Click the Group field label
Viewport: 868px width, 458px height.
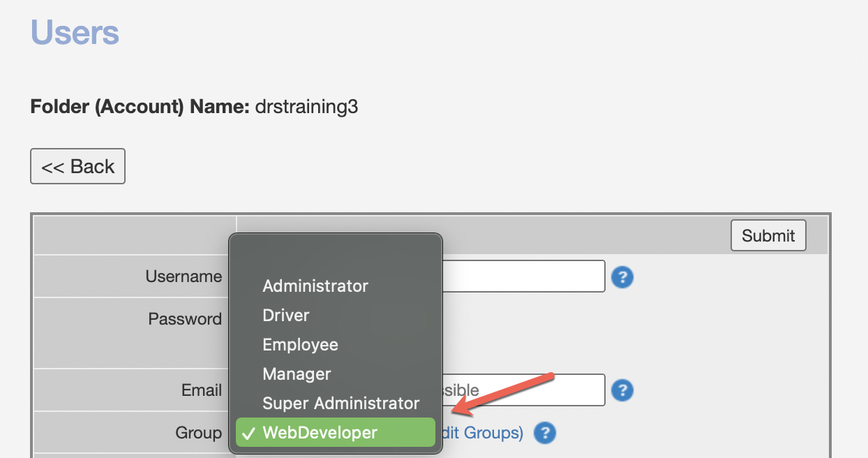coord(198,433)
